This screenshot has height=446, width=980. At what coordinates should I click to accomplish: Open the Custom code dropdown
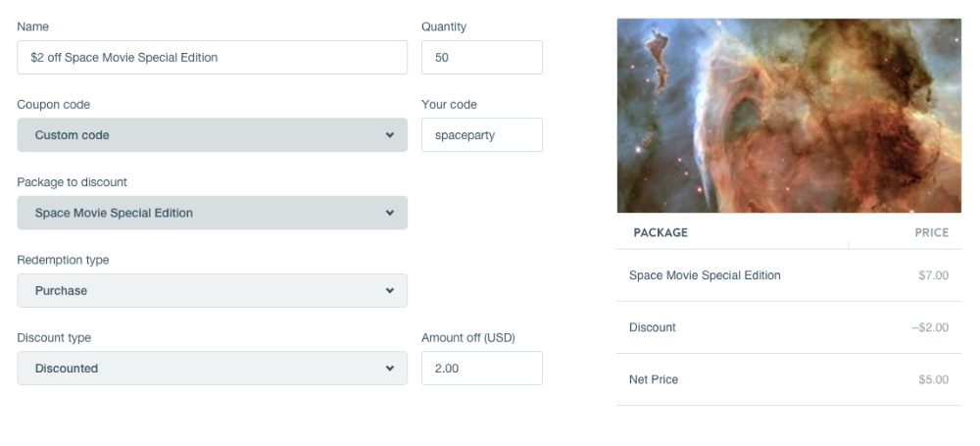(212, 135)
